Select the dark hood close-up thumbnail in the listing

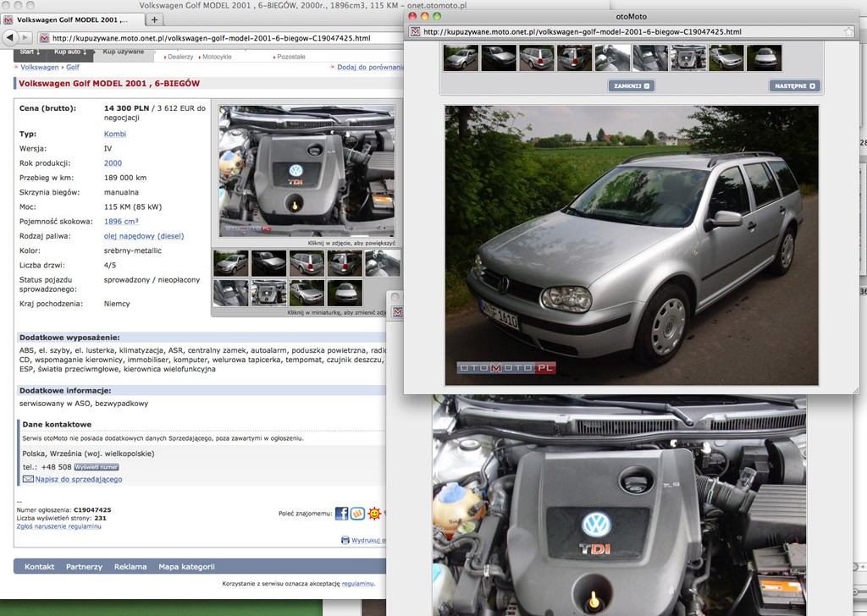point(268,263)
